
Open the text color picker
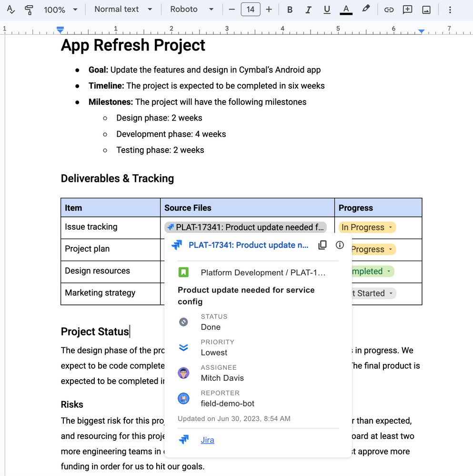(346, 10)
